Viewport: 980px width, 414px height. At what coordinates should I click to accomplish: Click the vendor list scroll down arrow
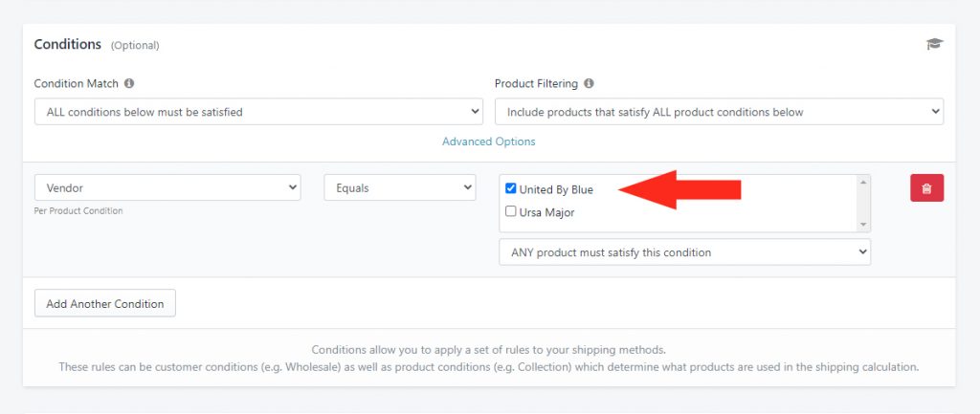pyautogui.click(x=864, y=224)
